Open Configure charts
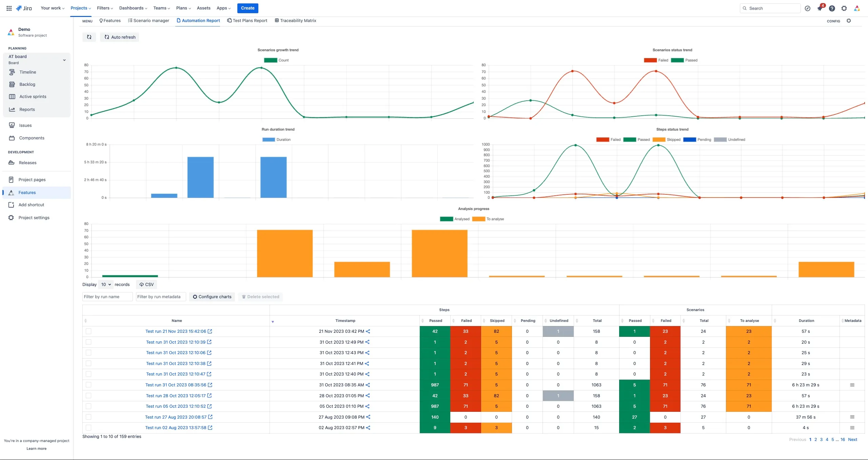The width and height of the screenshot is (868, 460). point(212,297)
